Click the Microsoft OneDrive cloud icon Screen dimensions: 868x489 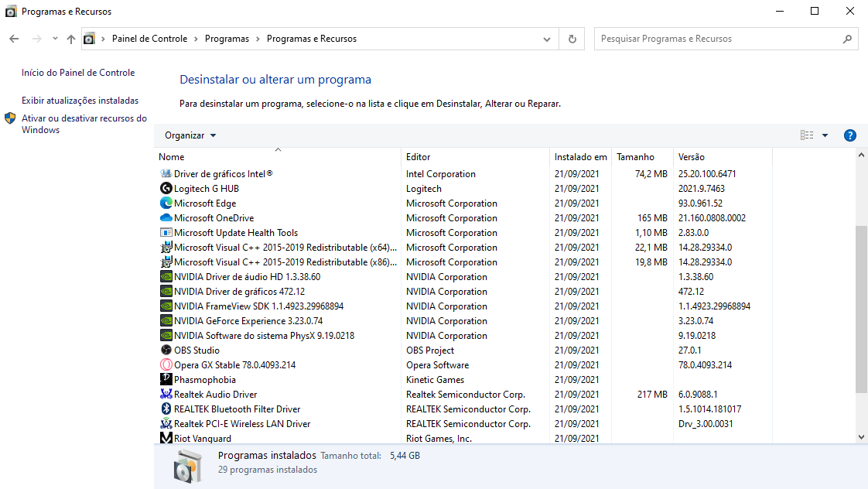click(x=166, y=217)
